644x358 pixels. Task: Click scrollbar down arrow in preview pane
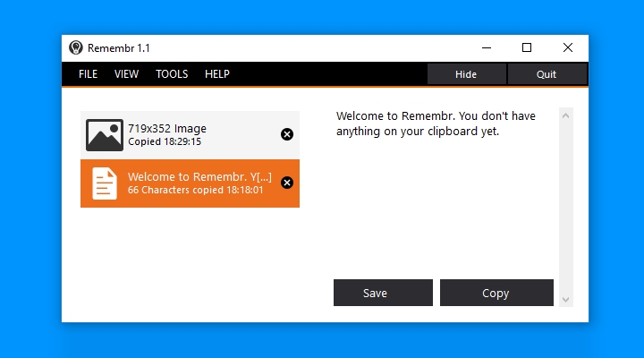[x=565, y=300]
